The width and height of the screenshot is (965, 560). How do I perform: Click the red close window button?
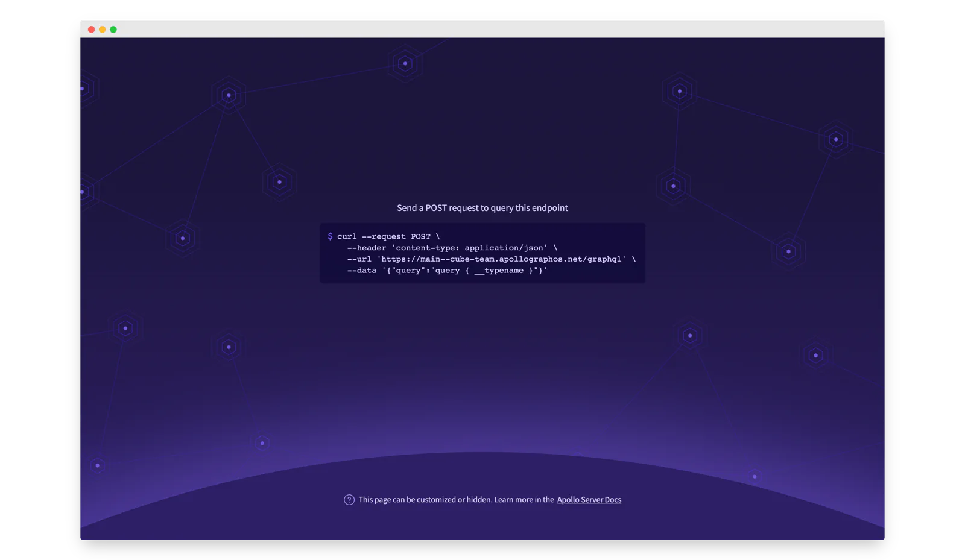[x=91, y=30]
